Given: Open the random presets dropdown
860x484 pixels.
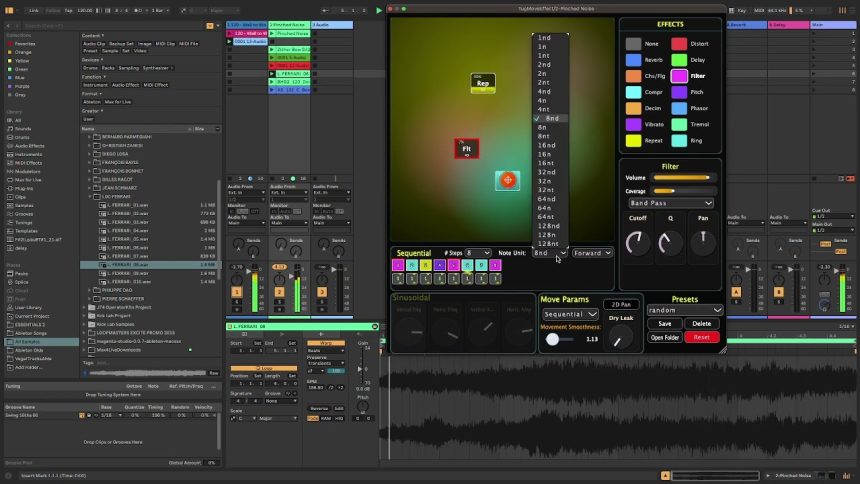Looking at the screenshot, I should pos(684,310).
